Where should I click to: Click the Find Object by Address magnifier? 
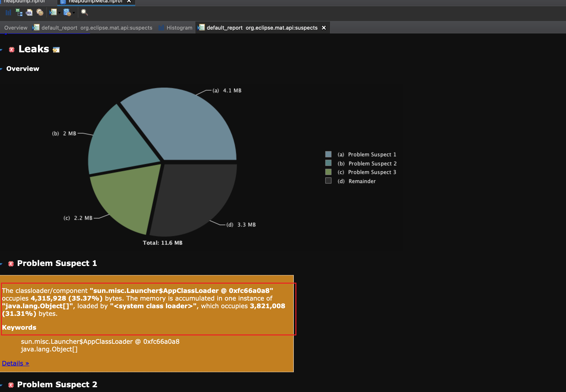coord(84,12)
